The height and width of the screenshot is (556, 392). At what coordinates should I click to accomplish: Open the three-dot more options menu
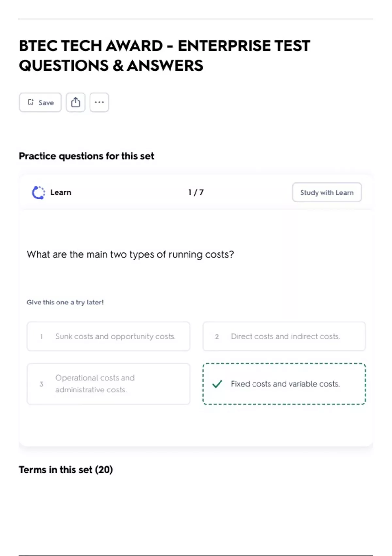(x=99, y=102)
